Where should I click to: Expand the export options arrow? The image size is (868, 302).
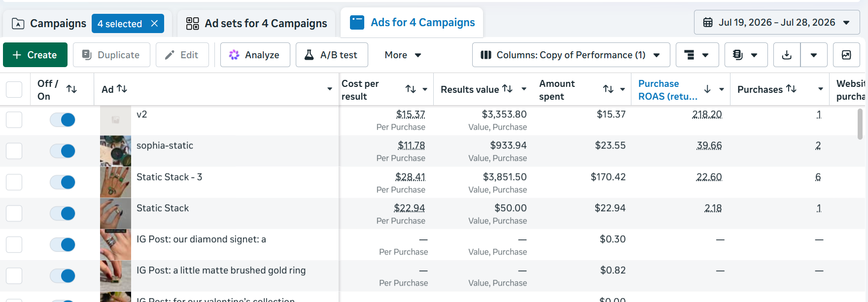click(x=814, y=55)
